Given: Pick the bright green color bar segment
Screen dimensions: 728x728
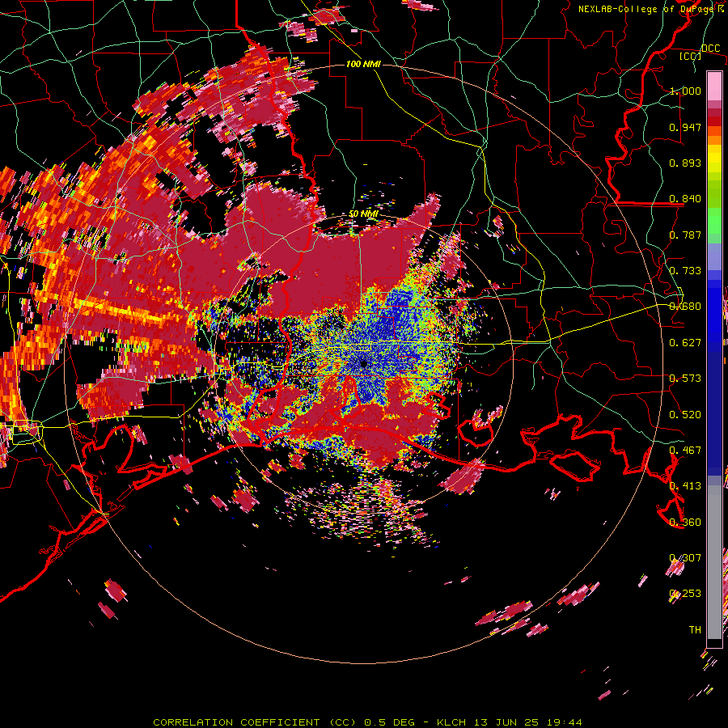Looking at the screenshot, I should point(714,221).
